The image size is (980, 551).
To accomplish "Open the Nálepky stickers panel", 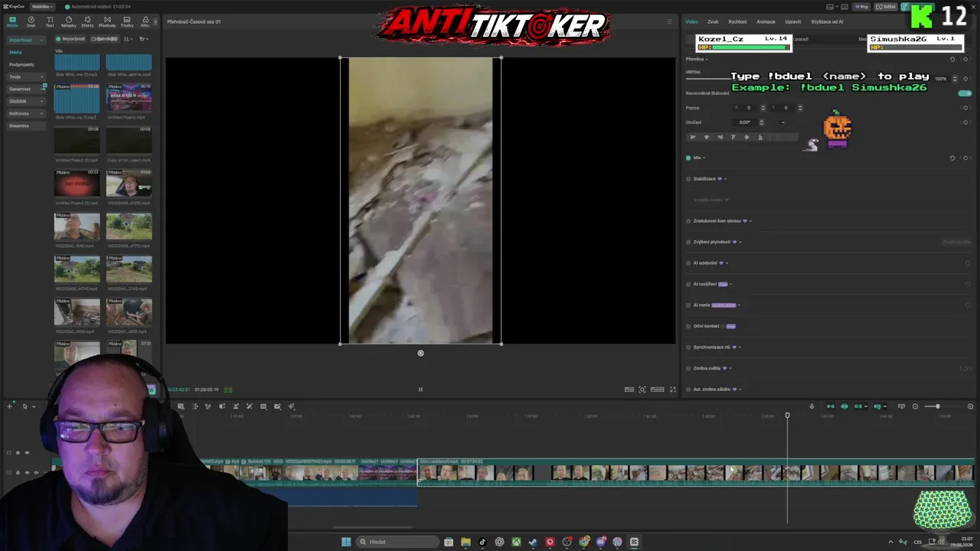I will pos(69,21).
